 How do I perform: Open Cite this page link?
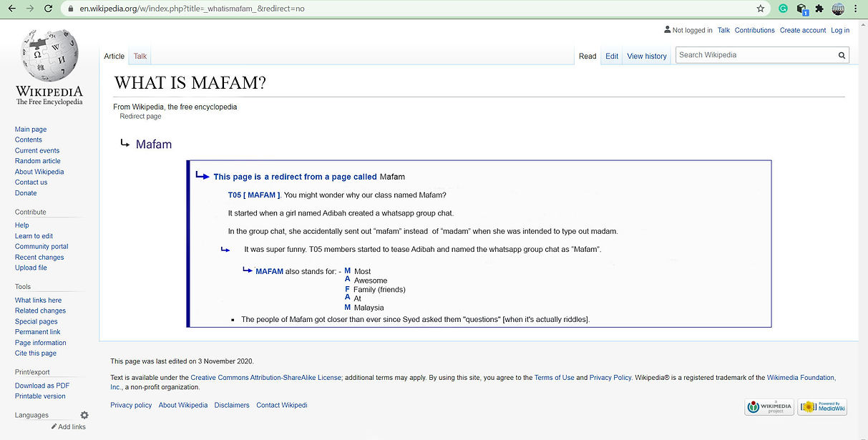click(x=36, y=353)
